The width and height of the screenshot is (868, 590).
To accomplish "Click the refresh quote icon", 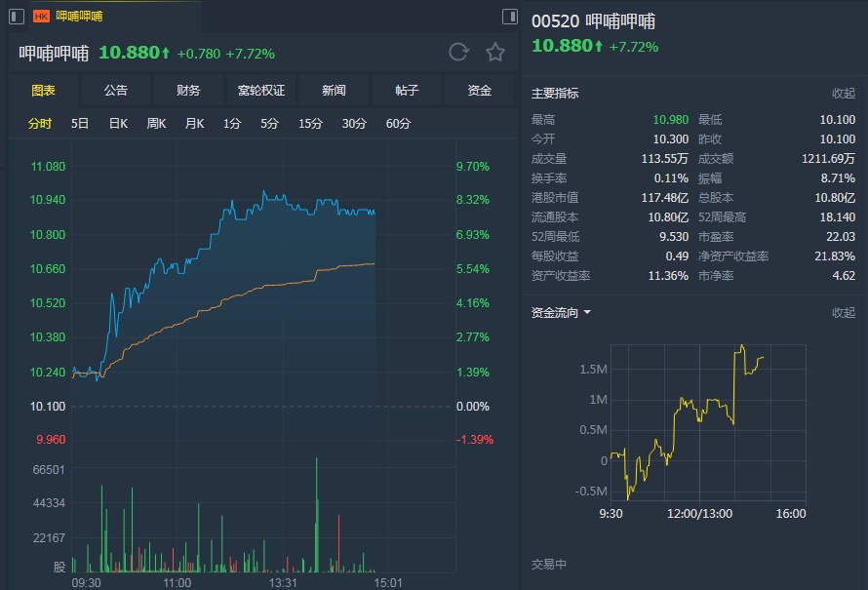I will coord(458,53).
